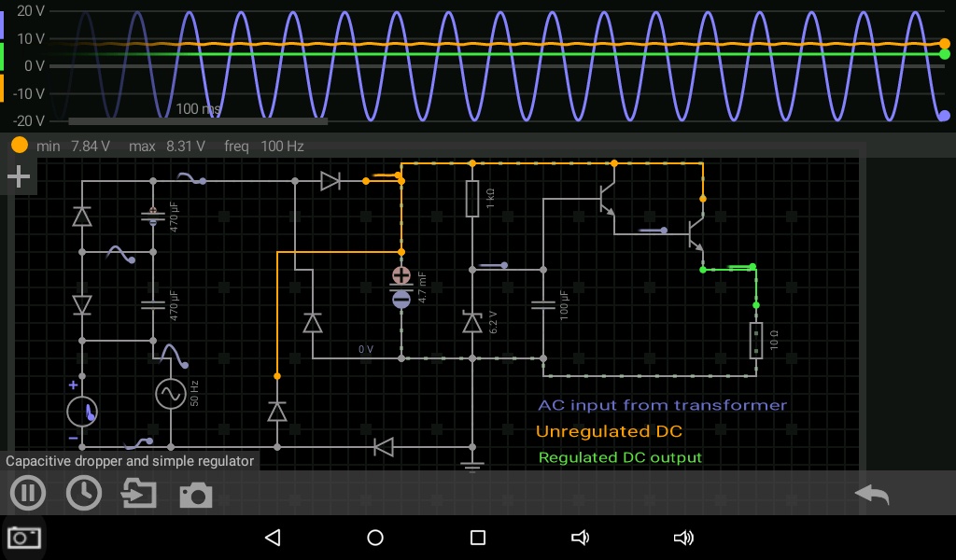This screenshot has height=560, width=956.
Task: Click the 'Unregulated DC' label
Action: tap(609, 431)
